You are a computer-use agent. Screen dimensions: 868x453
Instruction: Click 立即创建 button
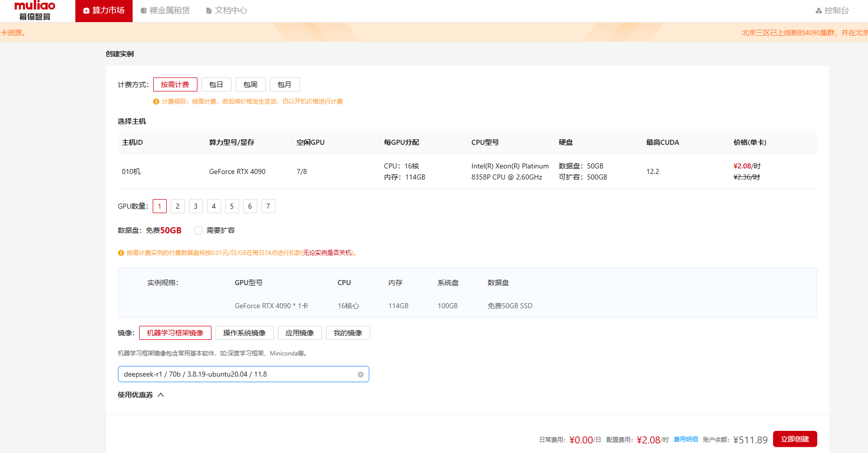795,439
